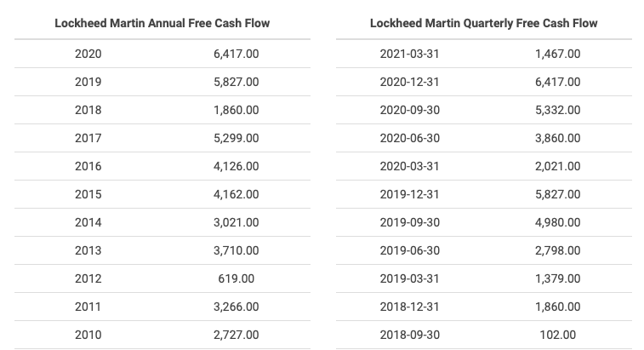The height and width of the screenshot is (350, 644).
Task: Click the 2021-03-31 quarterly date
Action: coord(409,54)
